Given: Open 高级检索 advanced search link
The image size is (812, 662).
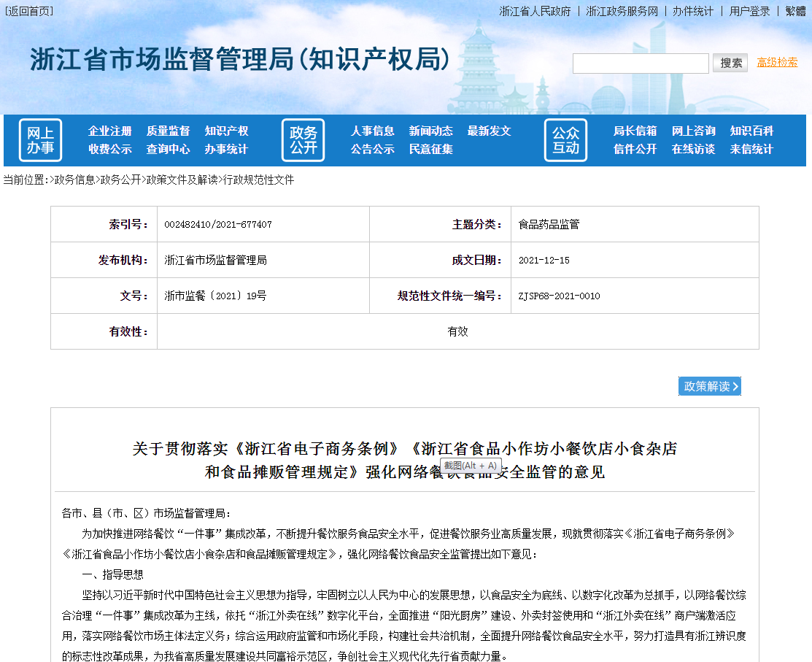Looking at the screenshot, I should pos(777,63).
